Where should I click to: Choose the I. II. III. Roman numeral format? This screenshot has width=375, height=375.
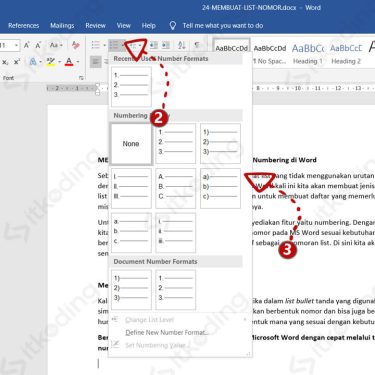pyautogui.click(x=131, y=188)
